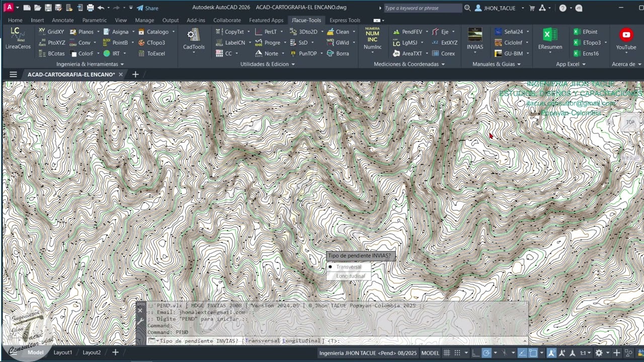Viewport: 644px width, 362px height.
Task: Start the ExtXYZ coordinate tool
Action: [444, 43]
